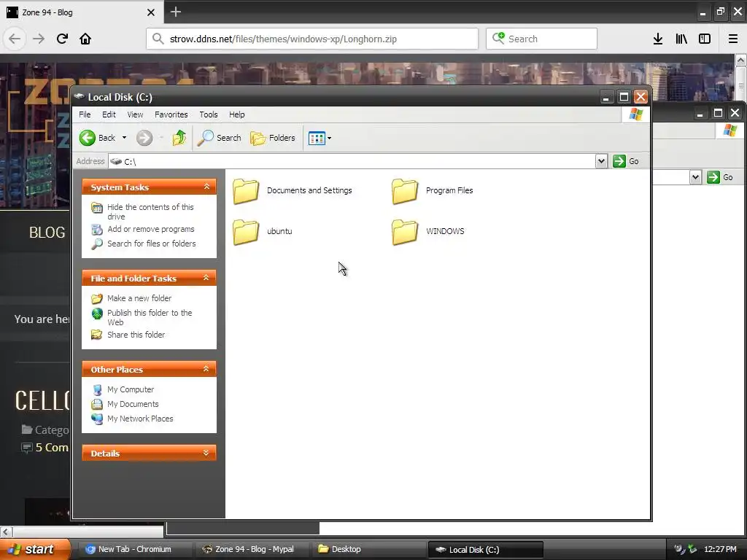
Task: Open the browser hamburger menu
Action: [x=732, y=39]
